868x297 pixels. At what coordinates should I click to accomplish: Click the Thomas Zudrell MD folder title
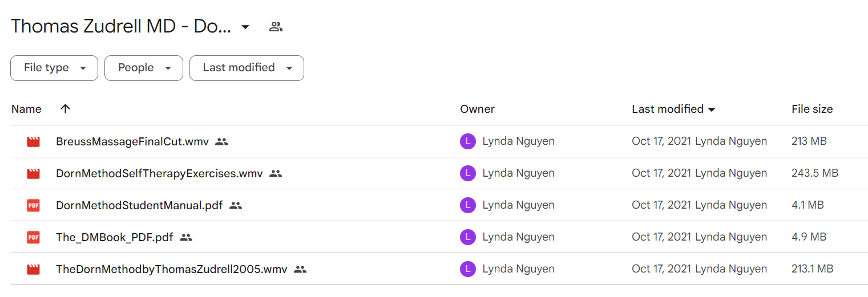(x=121, y=26)
